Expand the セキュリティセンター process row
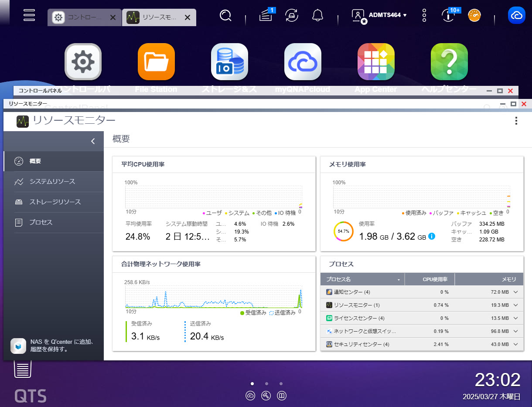The height and width of the screenshot is (407, 532). click(516, 344)
